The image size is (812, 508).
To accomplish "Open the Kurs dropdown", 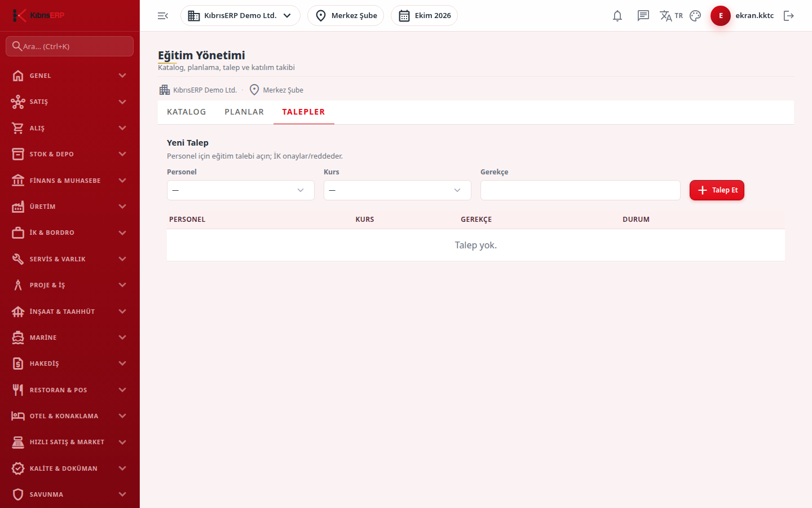I will [x=398, y=190].
